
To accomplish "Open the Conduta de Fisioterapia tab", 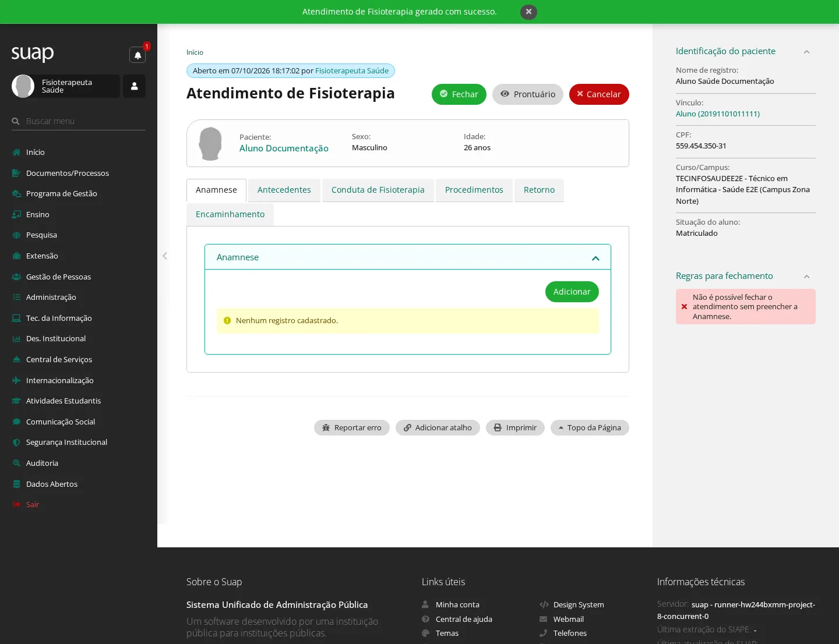I will pyautogui.click(x=378, y=190).
